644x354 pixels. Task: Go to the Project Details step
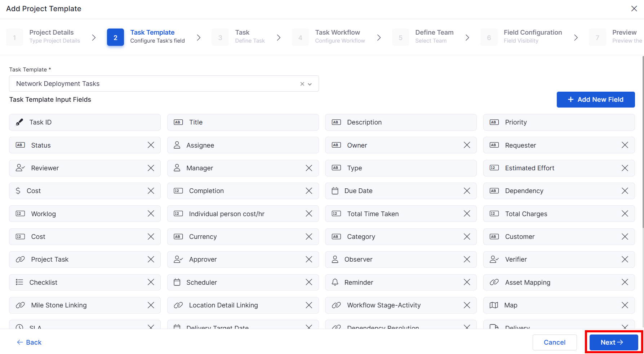tap(52, 37)
